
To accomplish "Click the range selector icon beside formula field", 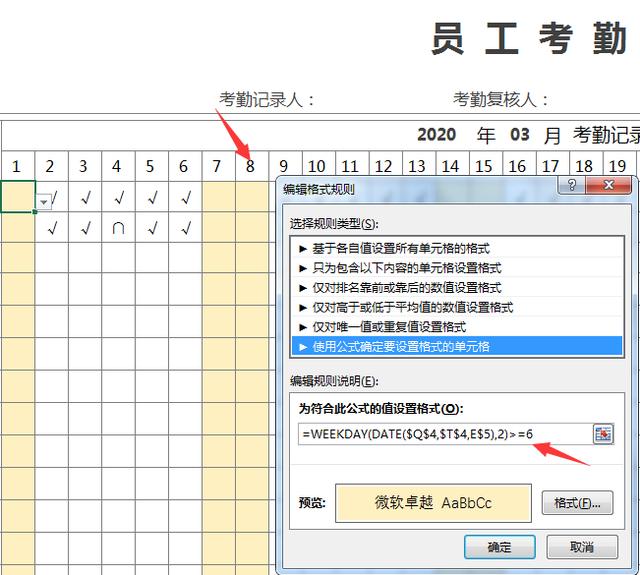I will (x=603, y=434).
